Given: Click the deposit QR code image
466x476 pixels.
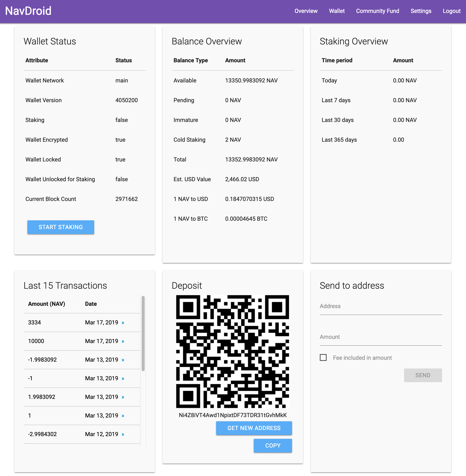Looking at the screenshot, I should [232, 351].
